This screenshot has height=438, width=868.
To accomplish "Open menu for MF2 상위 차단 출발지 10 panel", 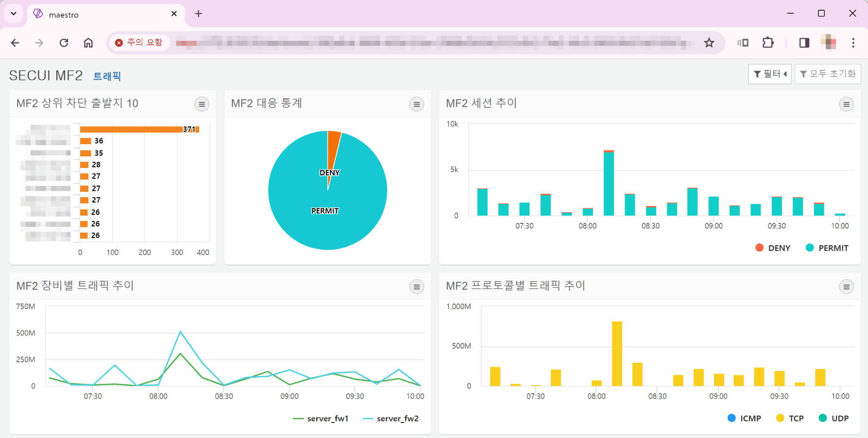I will click(202, 104).
